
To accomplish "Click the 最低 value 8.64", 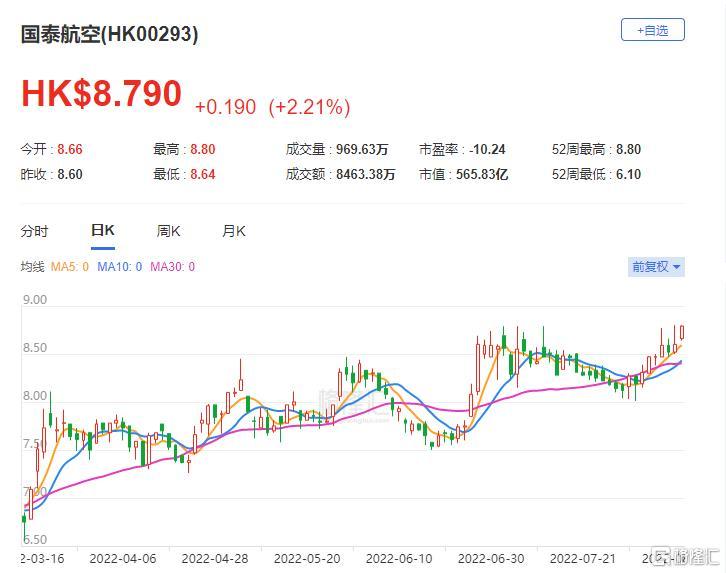I will tap(203, 174).
